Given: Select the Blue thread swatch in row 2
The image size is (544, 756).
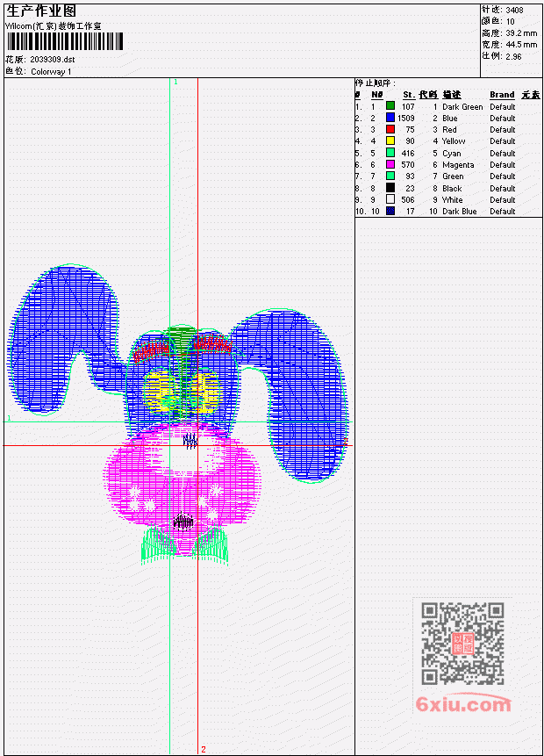Looking at the screenshot, I should (390, 118).
